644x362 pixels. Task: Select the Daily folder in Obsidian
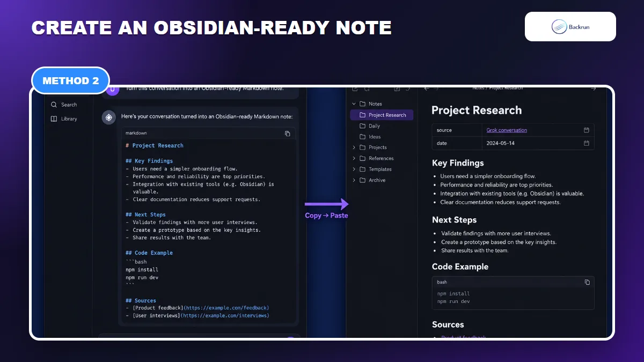[370, 126]
